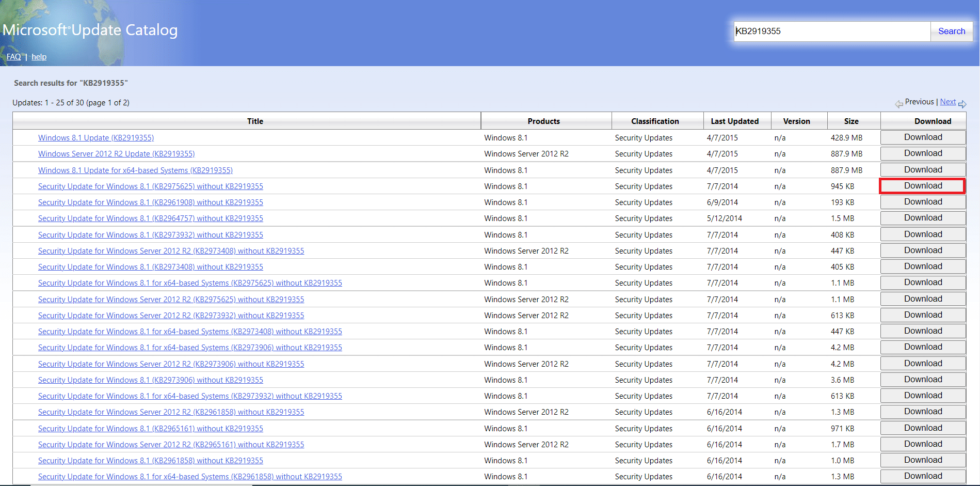Screen dimensions: 980x486
Task: Download Windows 8.1 x64 KB2973932 update
Action: pos(923,396)
